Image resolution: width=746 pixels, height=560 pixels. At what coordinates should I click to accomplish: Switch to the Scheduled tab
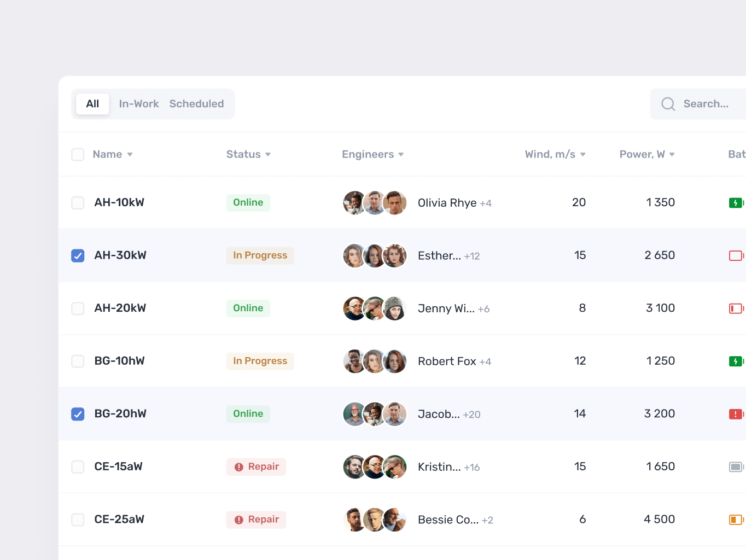click(x=196, y=104)
